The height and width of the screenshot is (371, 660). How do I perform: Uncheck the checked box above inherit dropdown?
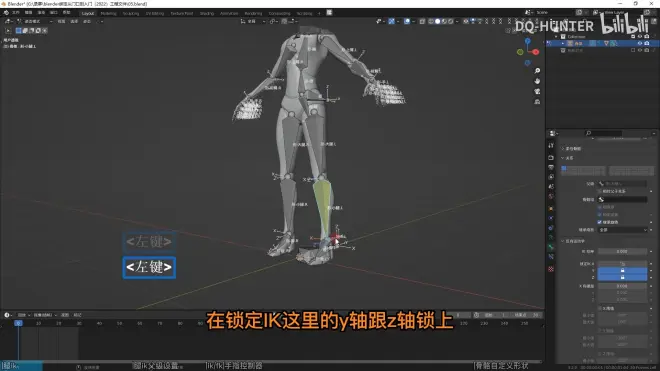tap(599, 222)
